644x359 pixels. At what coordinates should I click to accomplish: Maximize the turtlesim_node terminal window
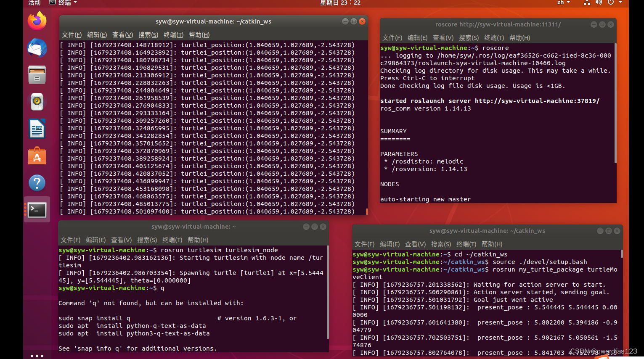(315, 227)
